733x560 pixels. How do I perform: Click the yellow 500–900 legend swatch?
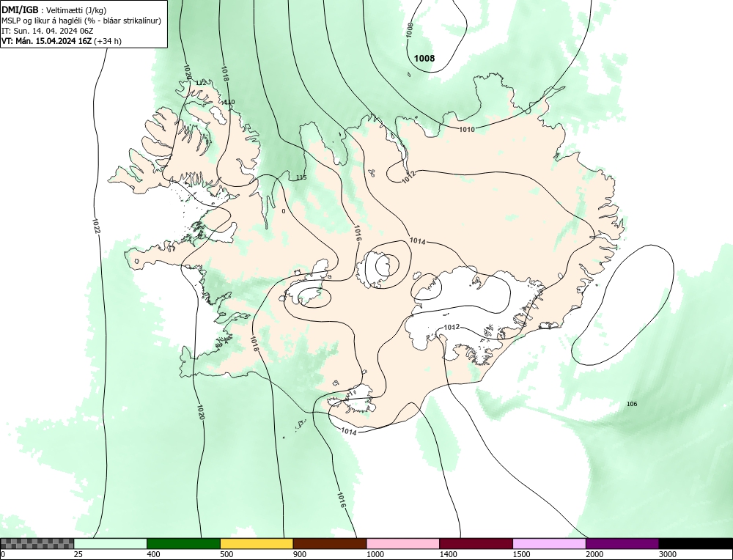click(x=257, y=543)
